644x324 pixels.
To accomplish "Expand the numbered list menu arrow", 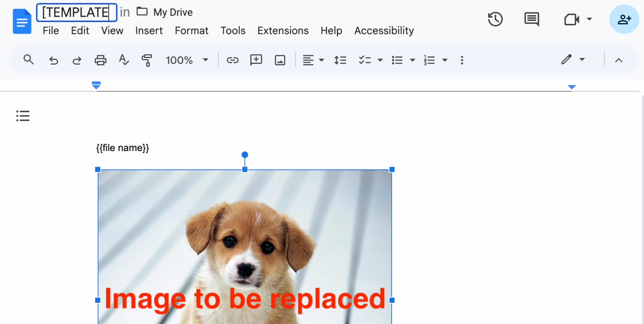I will [445, 60].
